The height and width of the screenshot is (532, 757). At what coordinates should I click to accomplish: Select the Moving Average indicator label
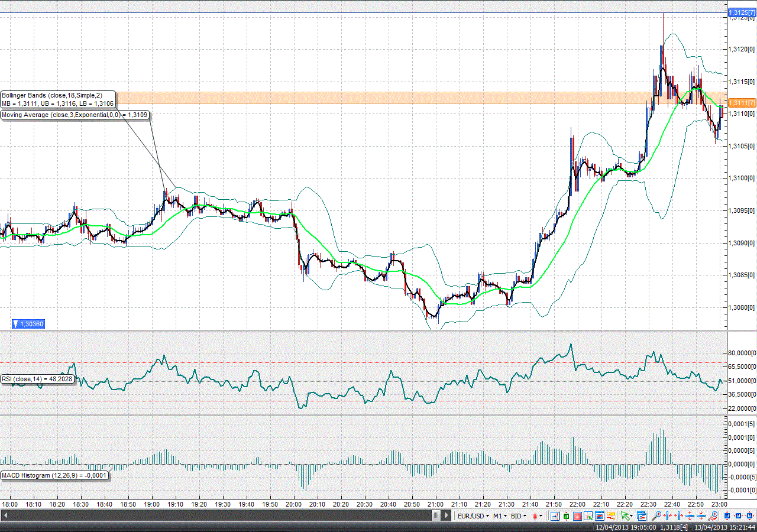(x=75, y=115)
